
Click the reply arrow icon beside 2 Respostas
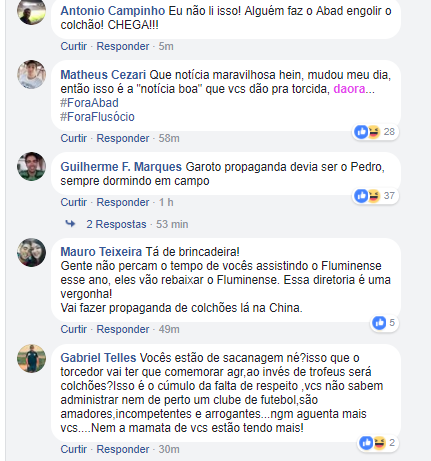coord(70,224)
